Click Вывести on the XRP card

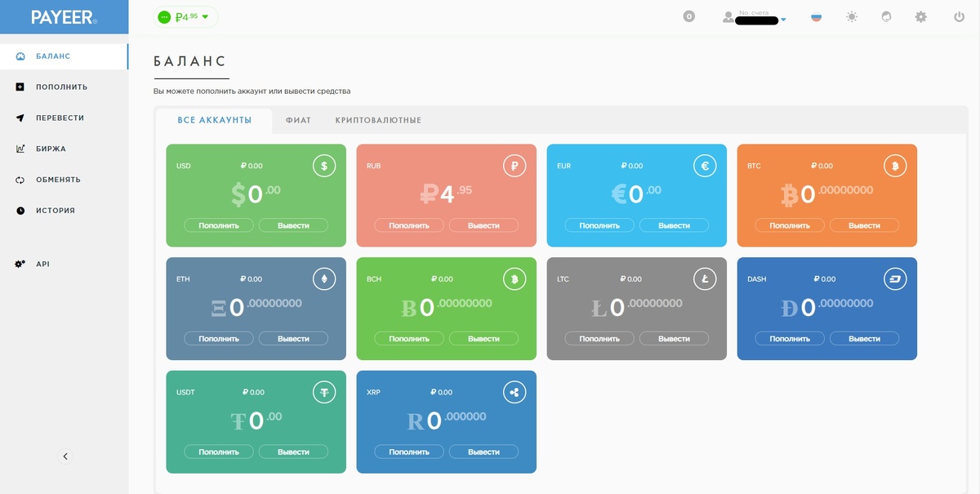pyautogui.click(x=483, y=452)
